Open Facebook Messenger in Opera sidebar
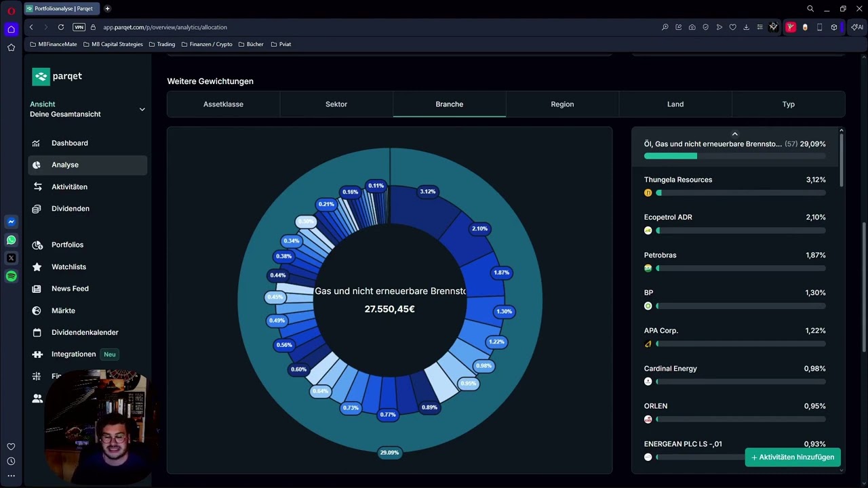This screenshot has height=488, width=868. pyautogui.click(x=11, y=222)
